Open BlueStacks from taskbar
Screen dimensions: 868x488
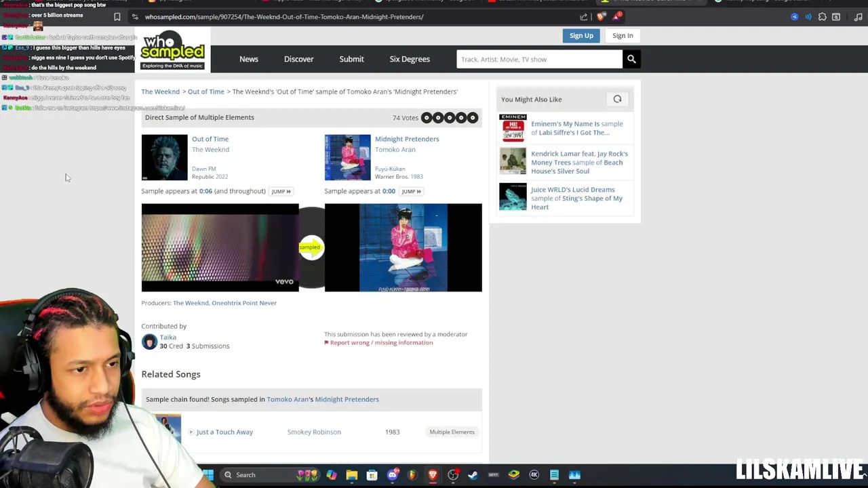coord(514,475)
